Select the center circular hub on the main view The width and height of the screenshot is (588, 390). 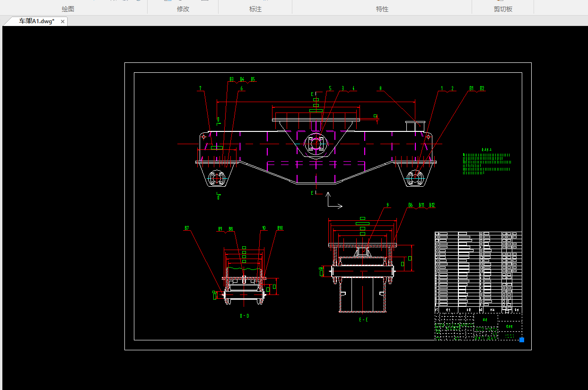[316, 143]
